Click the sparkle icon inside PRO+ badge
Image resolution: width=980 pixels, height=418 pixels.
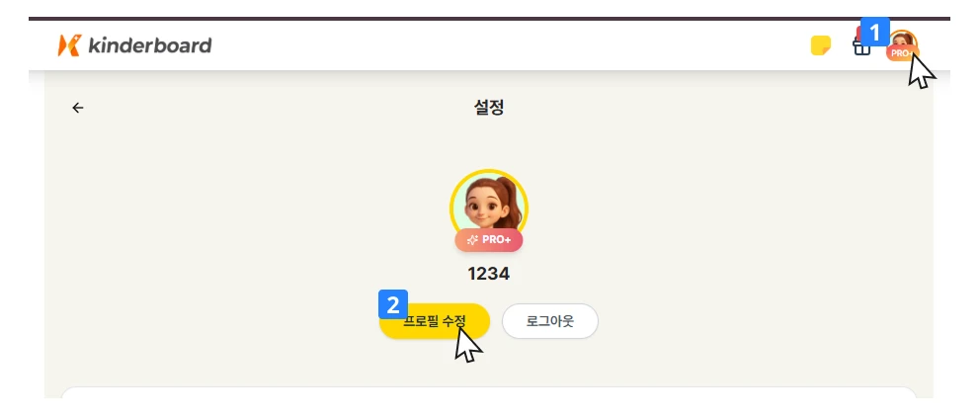coord(472,240)
